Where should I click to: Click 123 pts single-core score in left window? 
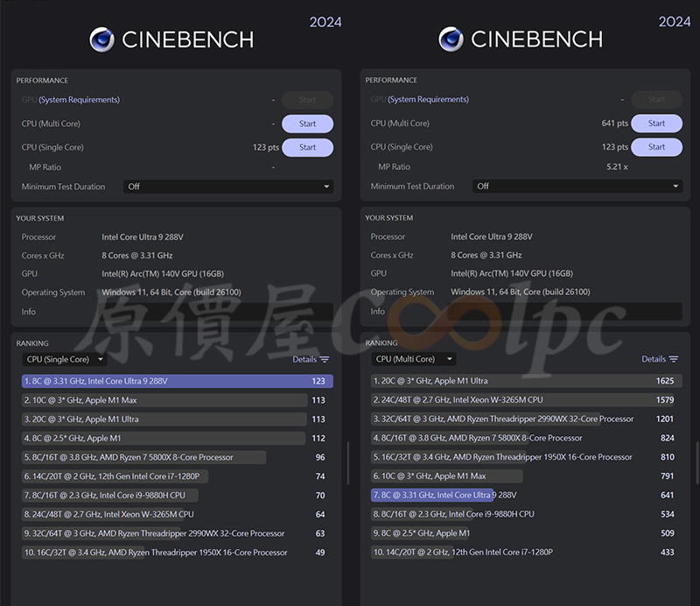[266, 147]
